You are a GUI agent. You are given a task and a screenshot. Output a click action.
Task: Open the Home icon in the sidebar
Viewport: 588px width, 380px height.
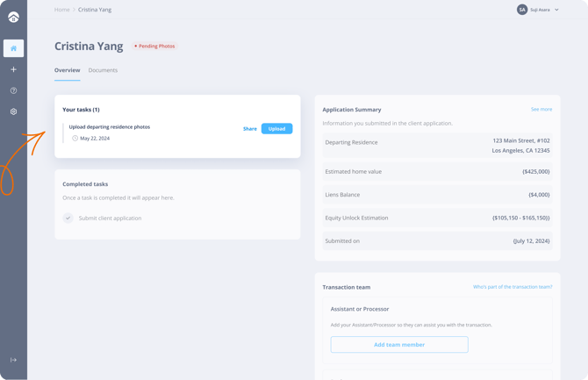[x=13, y=48]
